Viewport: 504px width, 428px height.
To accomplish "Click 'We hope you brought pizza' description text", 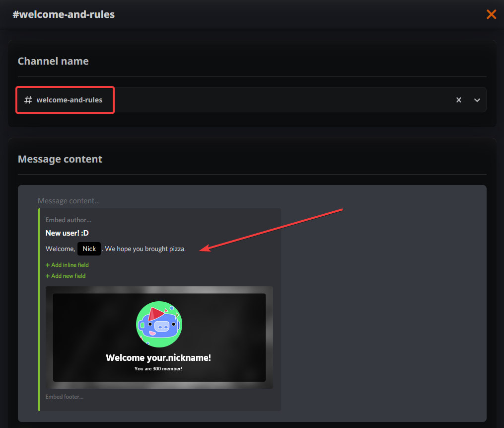I will (x=145, y=249).
